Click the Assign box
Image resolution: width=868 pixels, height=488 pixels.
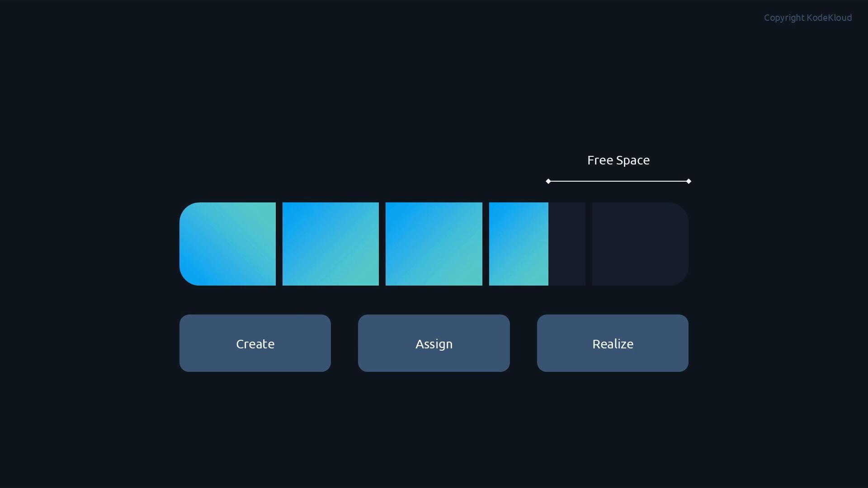pyautogui.click(x=434, y=343)
